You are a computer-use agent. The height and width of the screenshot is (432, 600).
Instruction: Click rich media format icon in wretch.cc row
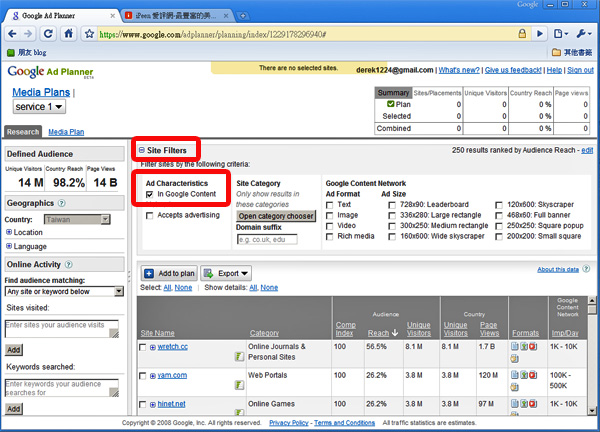[515, 359]
